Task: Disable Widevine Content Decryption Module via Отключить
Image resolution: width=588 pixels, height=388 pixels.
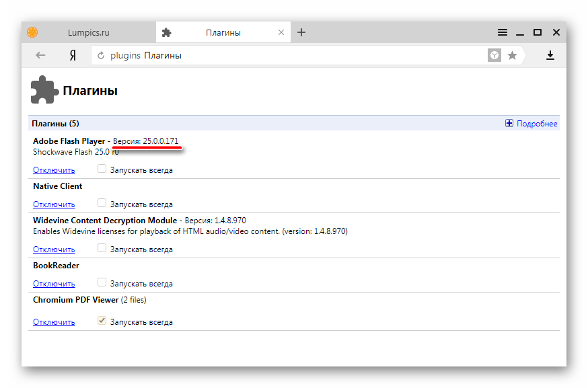Action: click(54, 249)
